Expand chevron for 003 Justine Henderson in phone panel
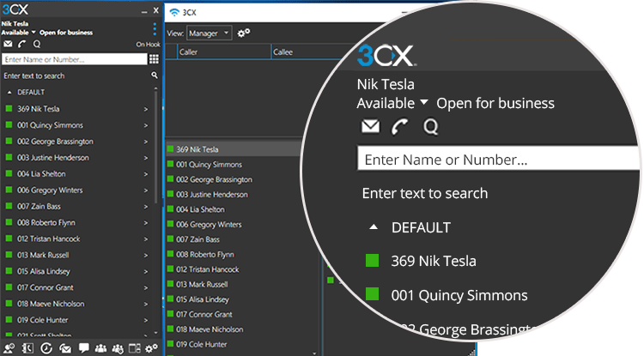 click(x=146, y=158)
